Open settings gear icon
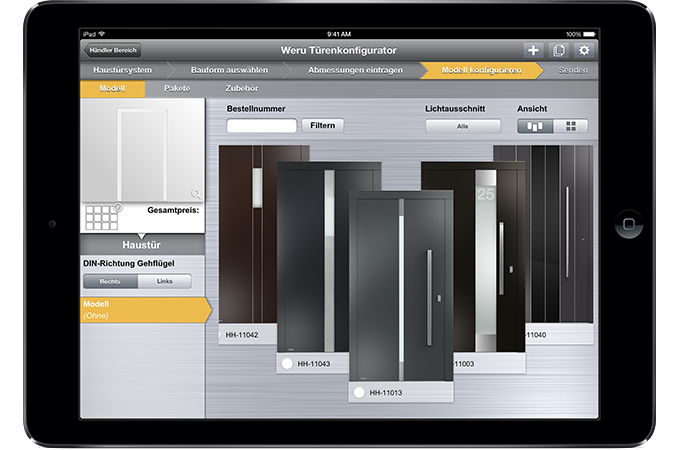The image size is (680, 450). tap(584, 50)
